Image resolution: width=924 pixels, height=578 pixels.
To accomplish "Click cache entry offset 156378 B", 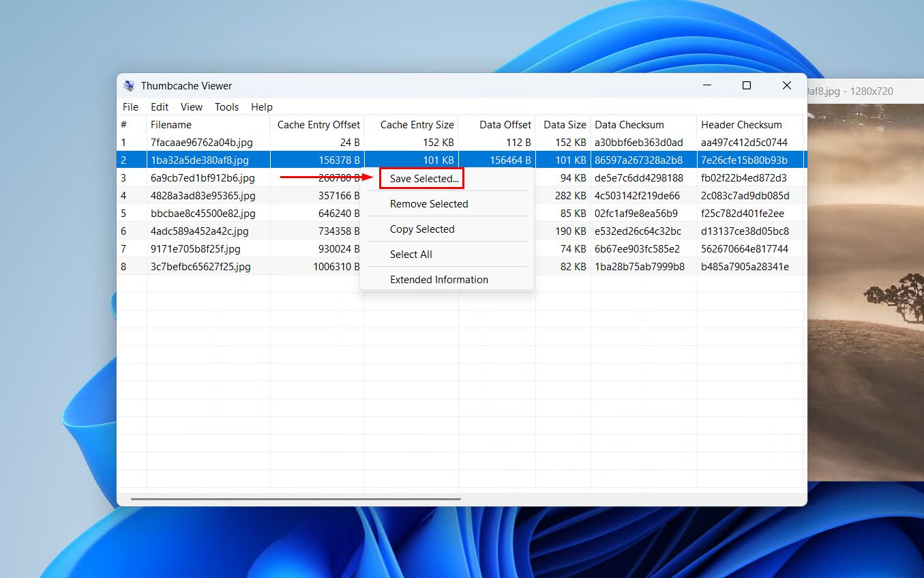I will click(x=339, y=160).
